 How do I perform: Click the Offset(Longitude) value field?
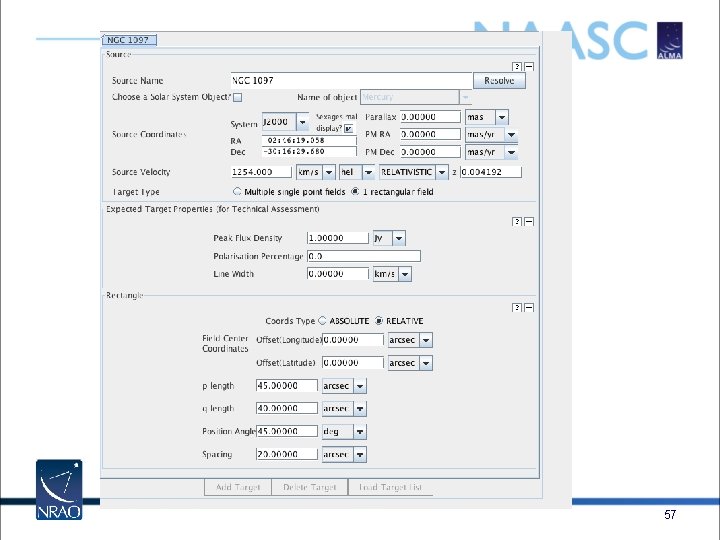pos(353,340)
